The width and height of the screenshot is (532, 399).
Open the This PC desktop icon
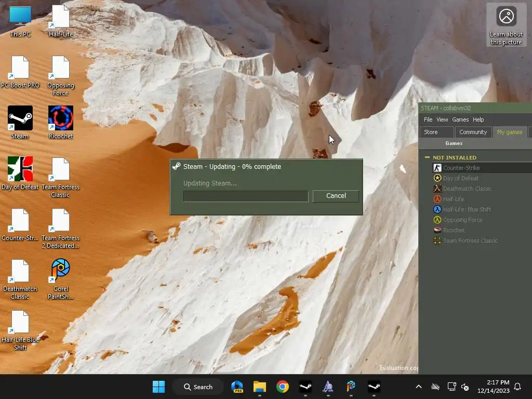pyautogui.click(x=20, y=21)
